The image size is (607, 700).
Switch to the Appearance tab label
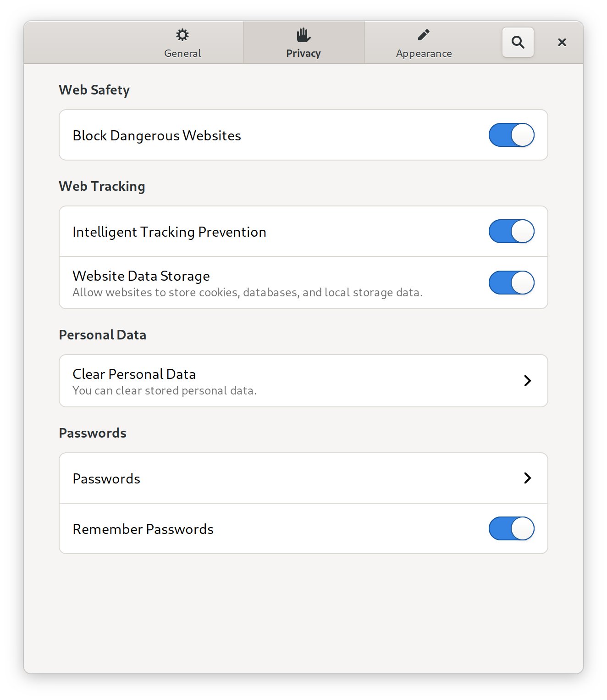pos(424,54)
